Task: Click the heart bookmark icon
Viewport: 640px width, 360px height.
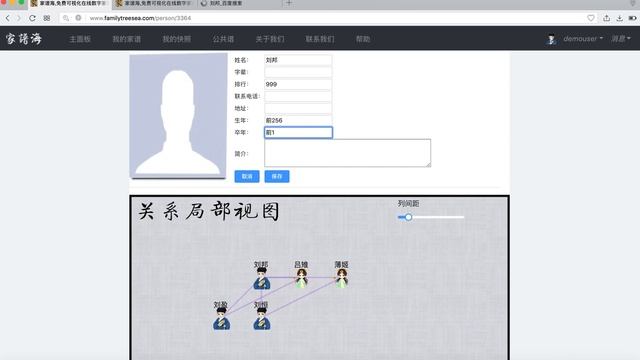Action: click(x=591, y=18)
